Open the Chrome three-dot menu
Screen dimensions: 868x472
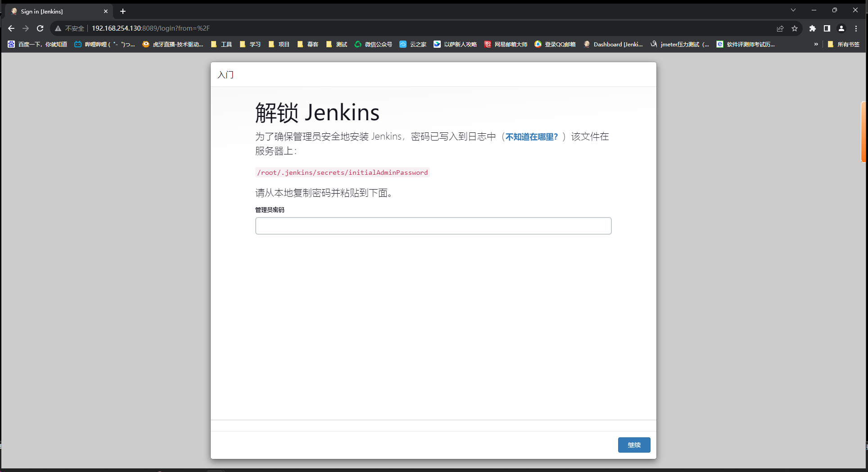(856, 28)
